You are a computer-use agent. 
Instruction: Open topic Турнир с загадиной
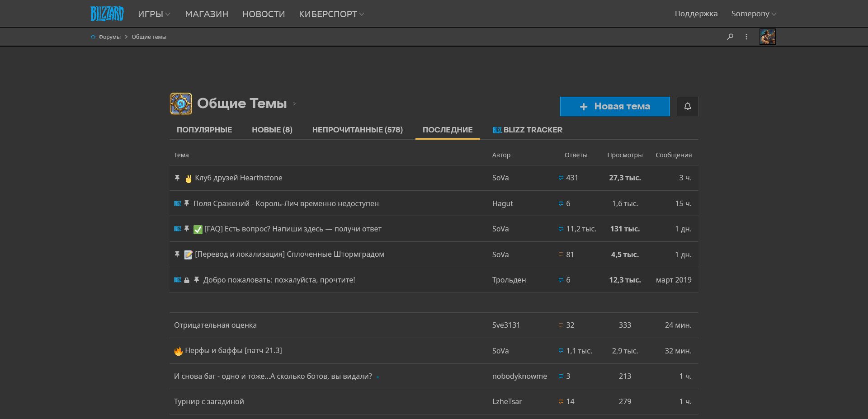[209, 402]
